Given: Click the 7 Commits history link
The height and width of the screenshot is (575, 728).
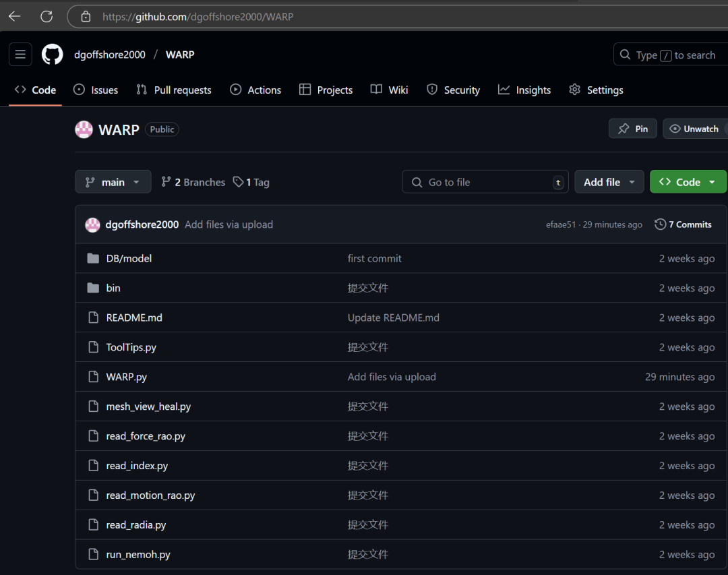Looking at the screenshot, I should 683,224.
